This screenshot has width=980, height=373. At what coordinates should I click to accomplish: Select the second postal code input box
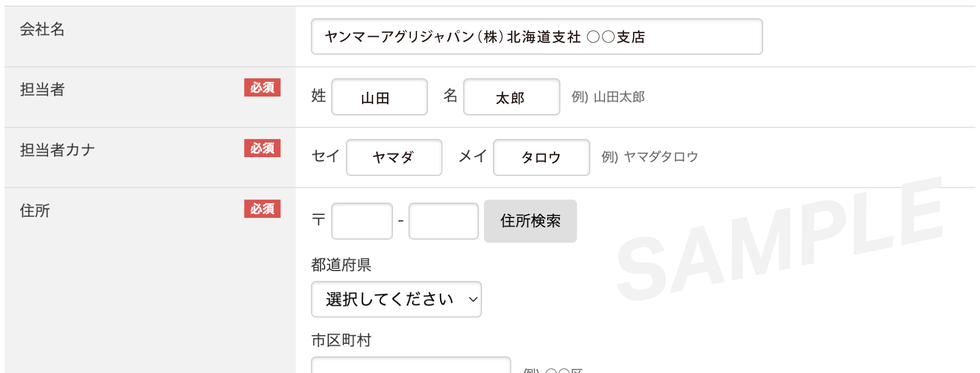443,220
